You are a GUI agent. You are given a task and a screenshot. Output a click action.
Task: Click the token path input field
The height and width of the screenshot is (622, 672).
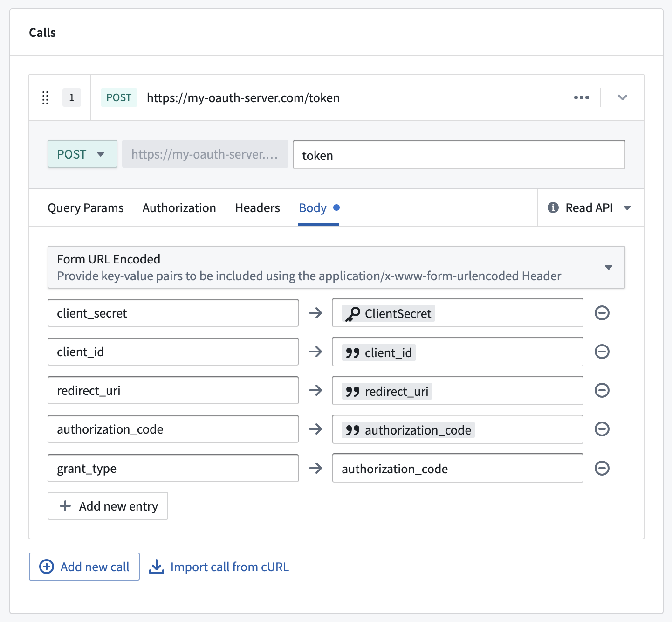459,155
